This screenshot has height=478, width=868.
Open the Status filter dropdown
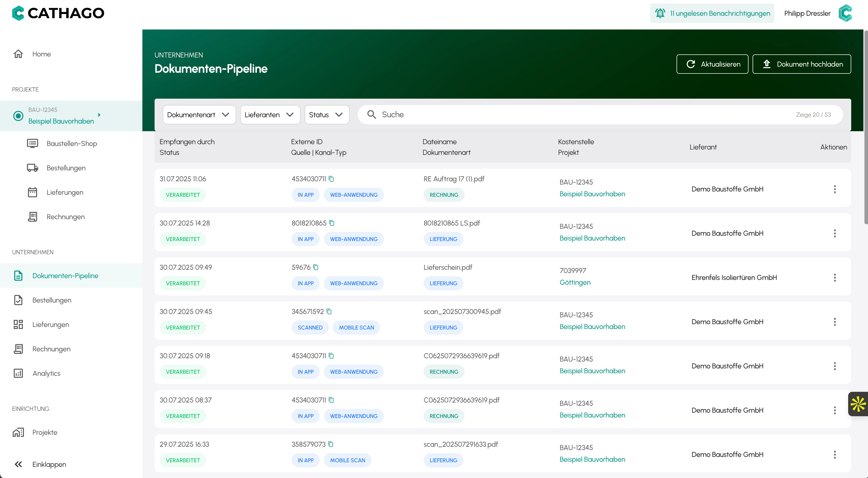[326, 114]
